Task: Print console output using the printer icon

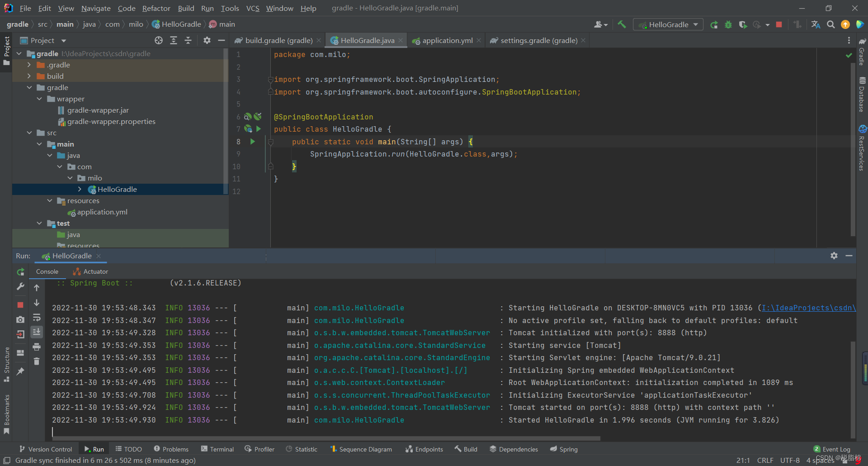Action: (x=37, y=347)
